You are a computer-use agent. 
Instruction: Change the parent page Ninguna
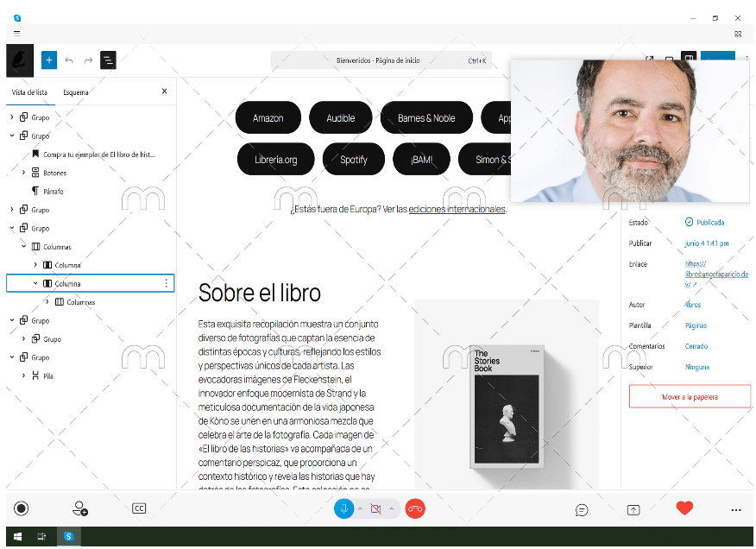[x=697, y=367]
